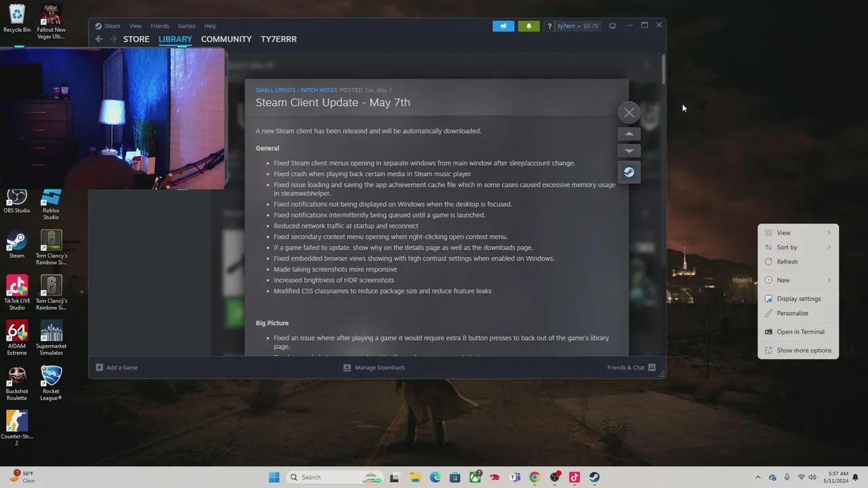Open the Xbox app from the taskbar
Image resolution: width=868 pixels, height=488 pixels.
coord(475,477)
